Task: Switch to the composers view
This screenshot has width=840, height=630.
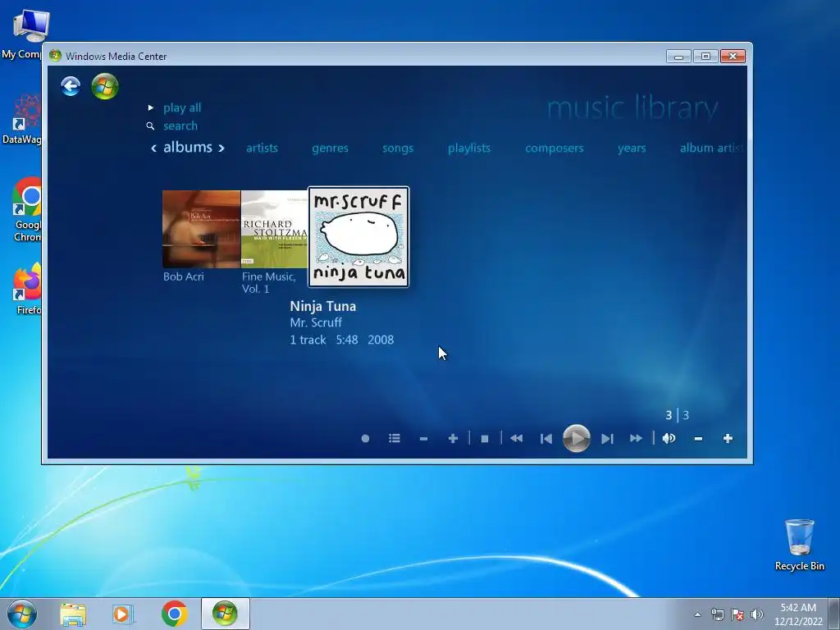Action: coord(555,148)
